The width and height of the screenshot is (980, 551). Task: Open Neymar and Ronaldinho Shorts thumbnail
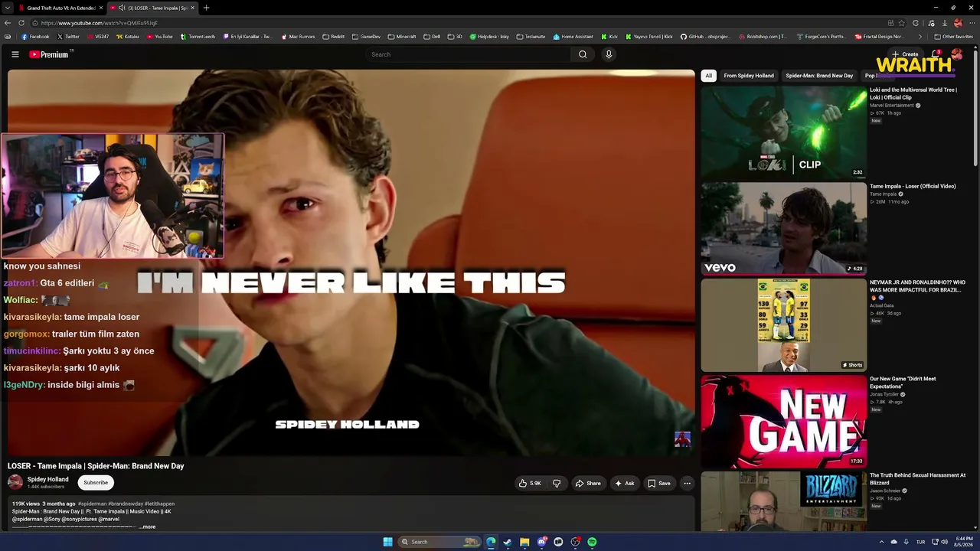(x=784, y=324)
